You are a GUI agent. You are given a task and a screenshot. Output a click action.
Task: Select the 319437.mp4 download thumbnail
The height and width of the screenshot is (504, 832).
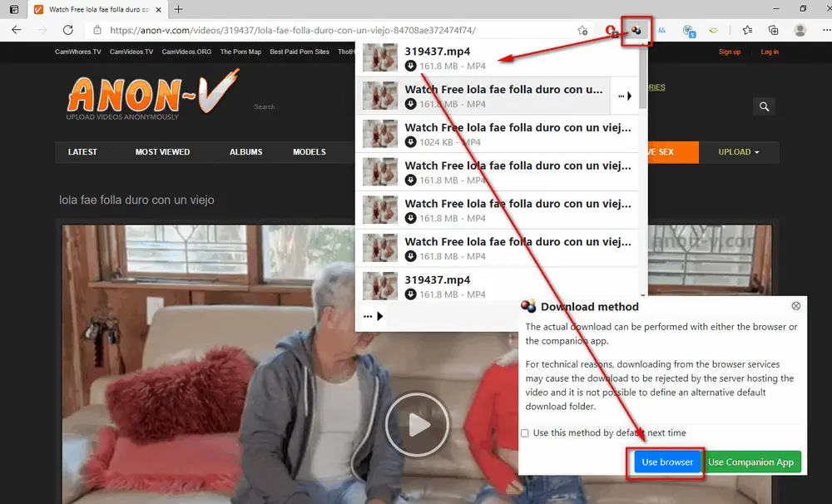coord(380,57)
